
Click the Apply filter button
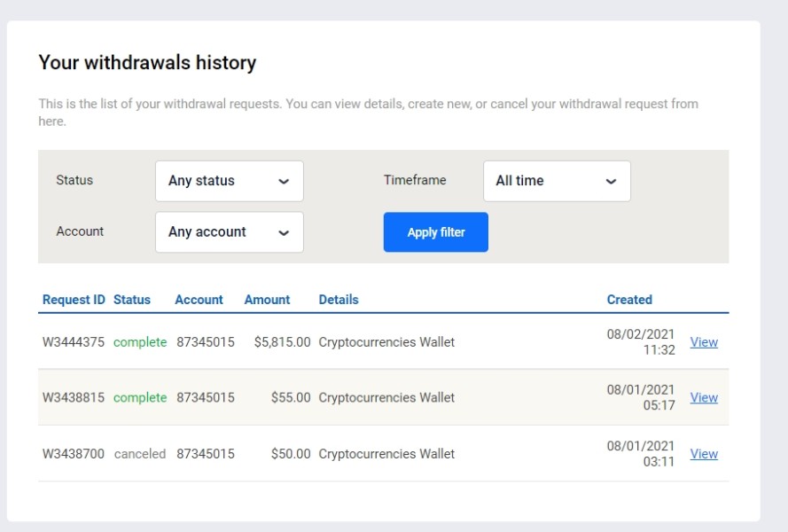(x=436, y=232)
